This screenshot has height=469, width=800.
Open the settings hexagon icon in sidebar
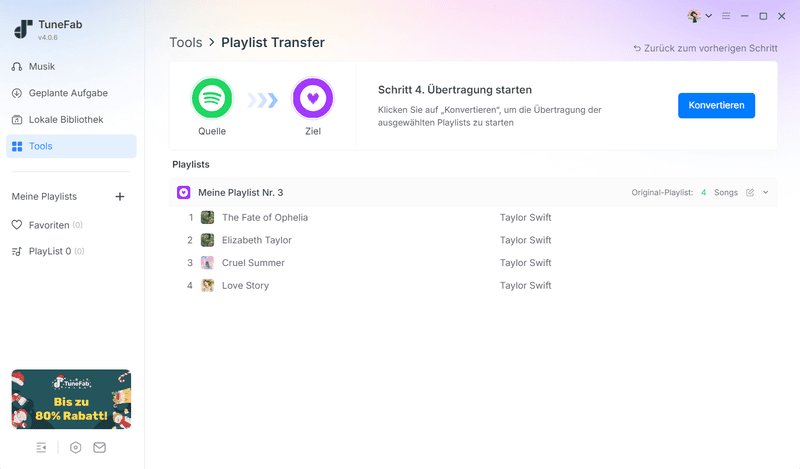[76, 447]
